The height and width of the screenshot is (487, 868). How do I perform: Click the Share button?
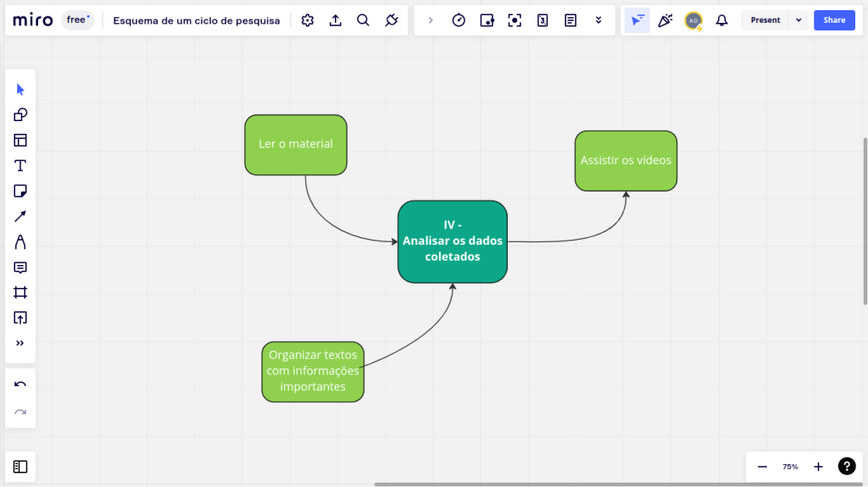pos(834,20)
